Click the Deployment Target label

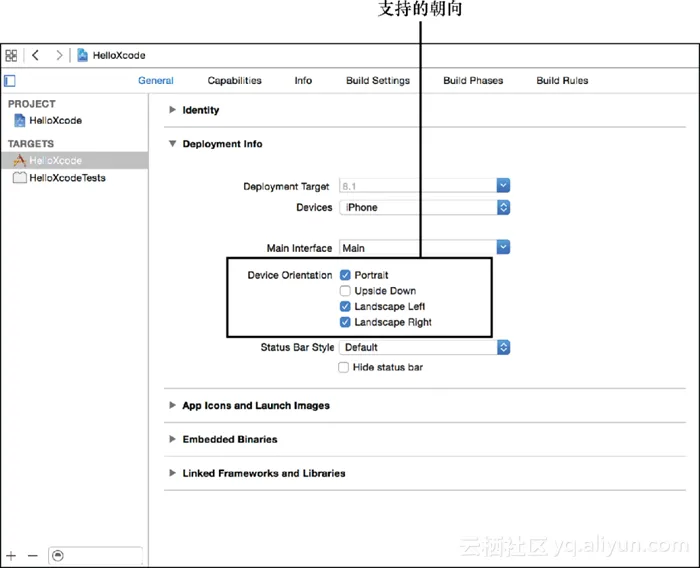[x=286, y=186]
